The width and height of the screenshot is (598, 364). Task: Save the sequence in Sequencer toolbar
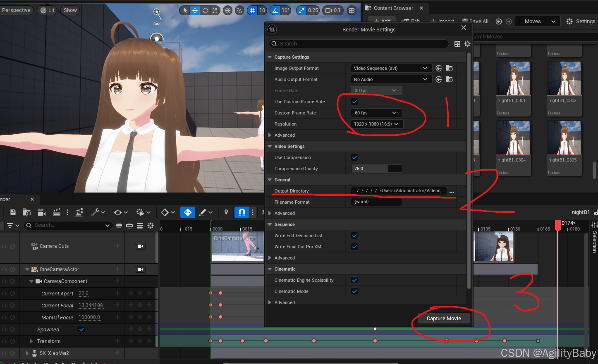[x=13, y=212]
